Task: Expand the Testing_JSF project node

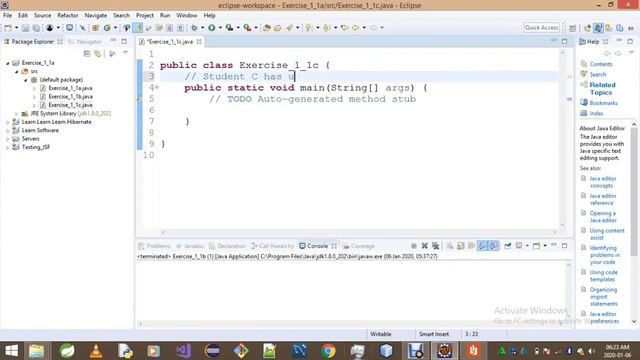Action: pos(7,147)
